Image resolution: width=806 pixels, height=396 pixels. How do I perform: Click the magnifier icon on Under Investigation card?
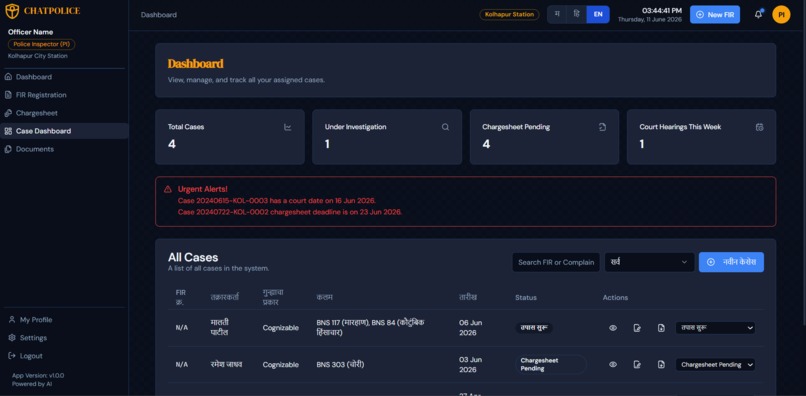[x=445, y=127]
